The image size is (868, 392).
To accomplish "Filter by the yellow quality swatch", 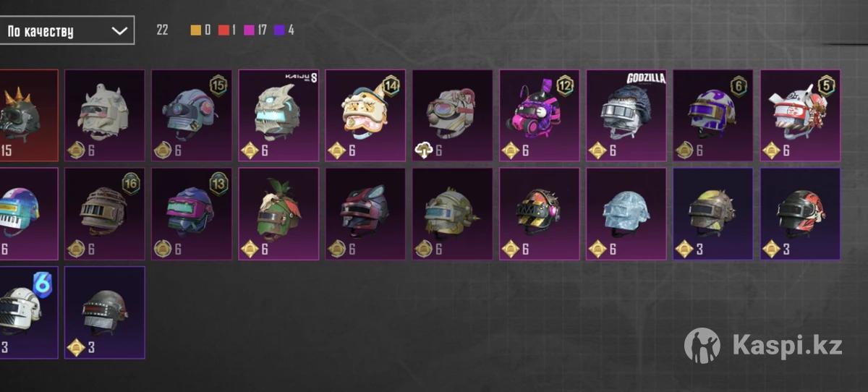I will [x=200, y=30].
